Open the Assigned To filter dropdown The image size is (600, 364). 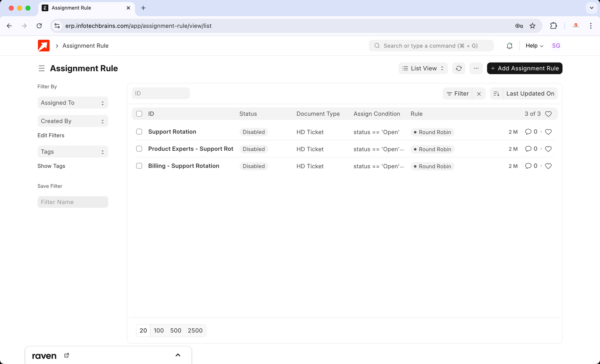tap(73, 103)
